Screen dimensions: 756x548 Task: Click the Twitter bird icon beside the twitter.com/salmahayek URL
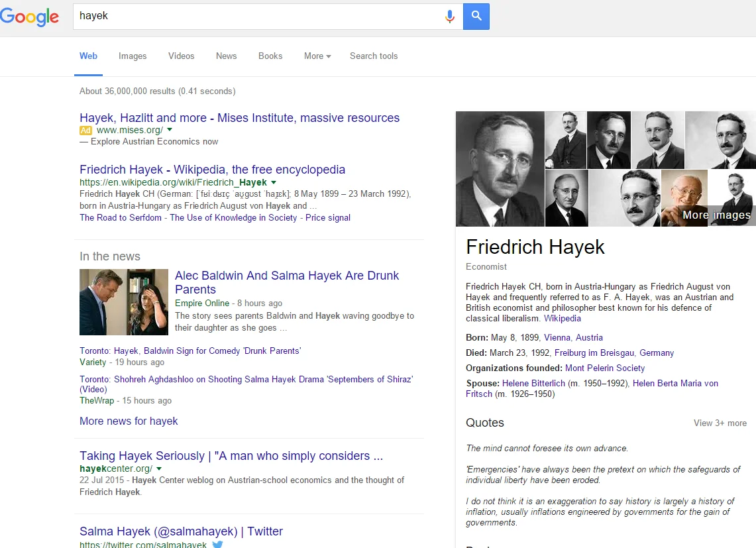point(218,544)
